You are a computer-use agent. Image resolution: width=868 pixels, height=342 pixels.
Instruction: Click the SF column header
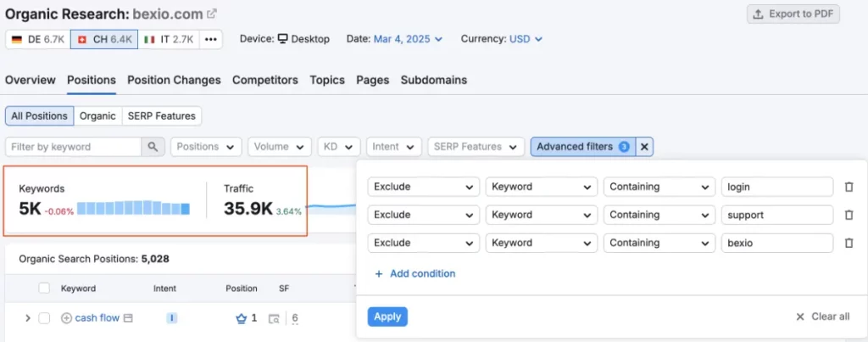(284, 289)
